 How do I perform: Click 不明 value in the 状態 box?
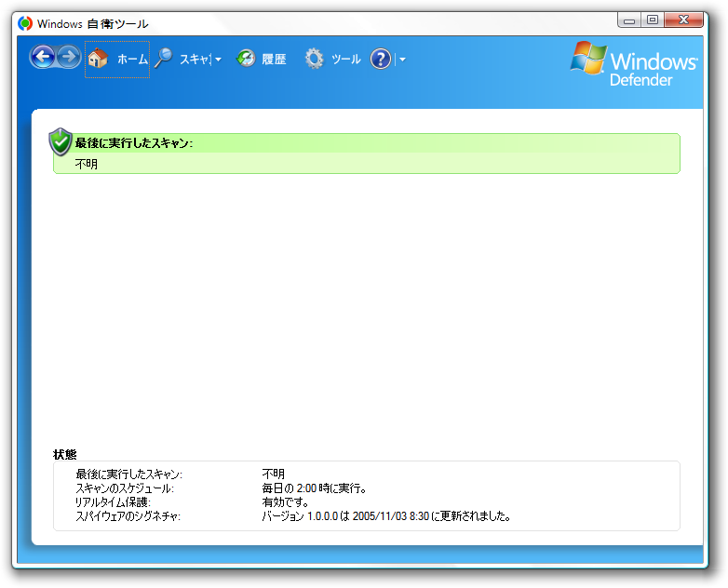[274, 474]
